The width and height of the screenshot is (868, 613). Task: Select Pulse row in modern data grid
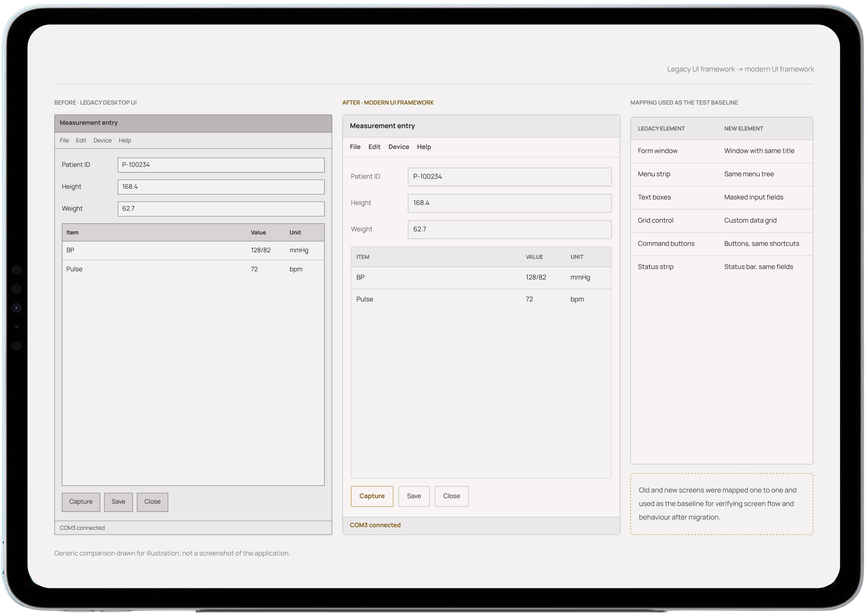pyautogui.click(x=481, y=299)
